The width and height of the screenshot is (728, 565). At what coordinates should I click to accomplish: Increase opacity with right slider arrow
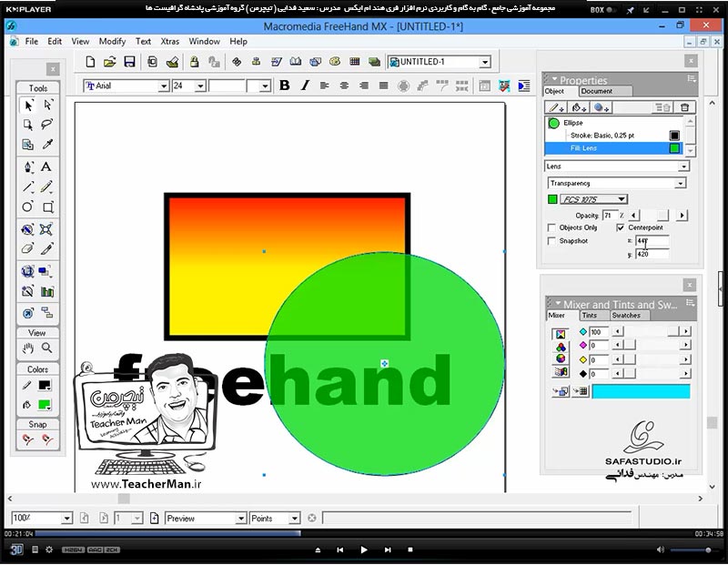pos(682,216)
